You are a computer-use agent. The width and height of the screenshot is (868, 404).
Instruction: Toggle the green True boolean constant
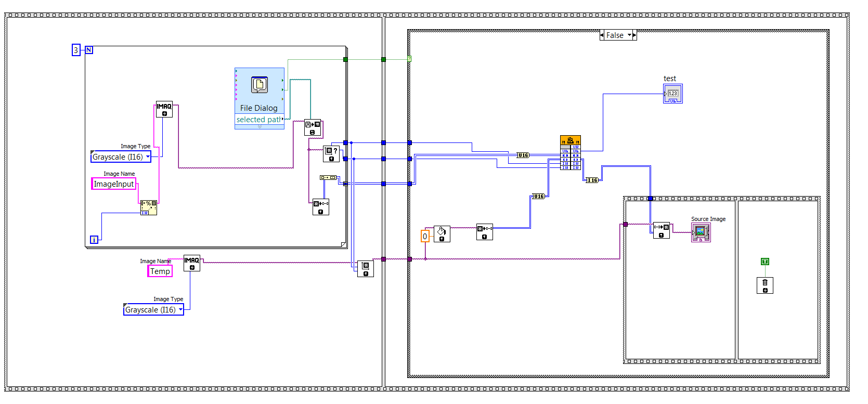pos(765,262)
